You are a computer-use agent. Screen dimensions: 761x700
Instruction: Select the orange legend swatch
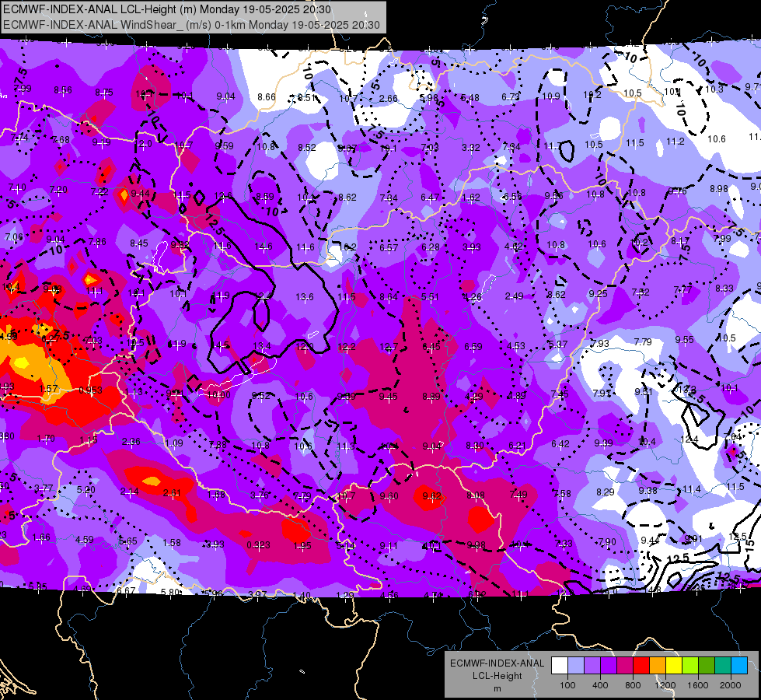pos(658,666)
